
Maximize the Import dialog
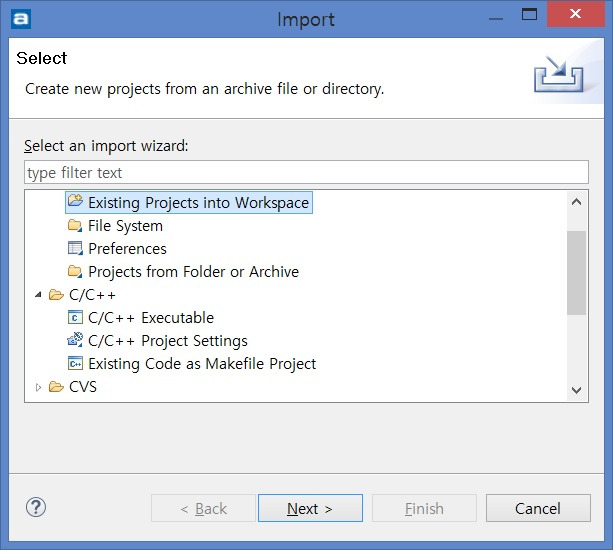529,14
